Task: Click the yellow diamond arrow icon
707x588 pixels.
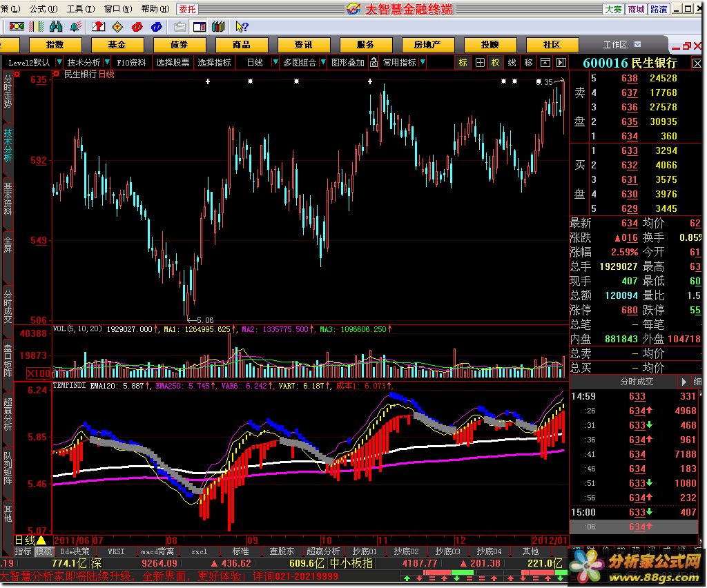Action: click(117, 27)
